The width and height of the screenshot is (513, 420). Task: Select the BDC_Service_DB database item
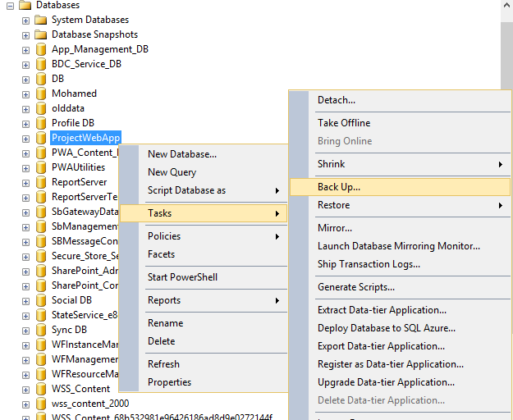click(x=86, y=64)
